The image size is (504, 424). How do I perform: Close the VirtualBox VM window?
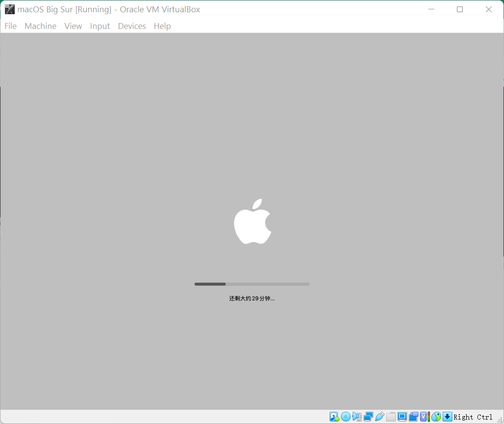(x=489, y=9)
